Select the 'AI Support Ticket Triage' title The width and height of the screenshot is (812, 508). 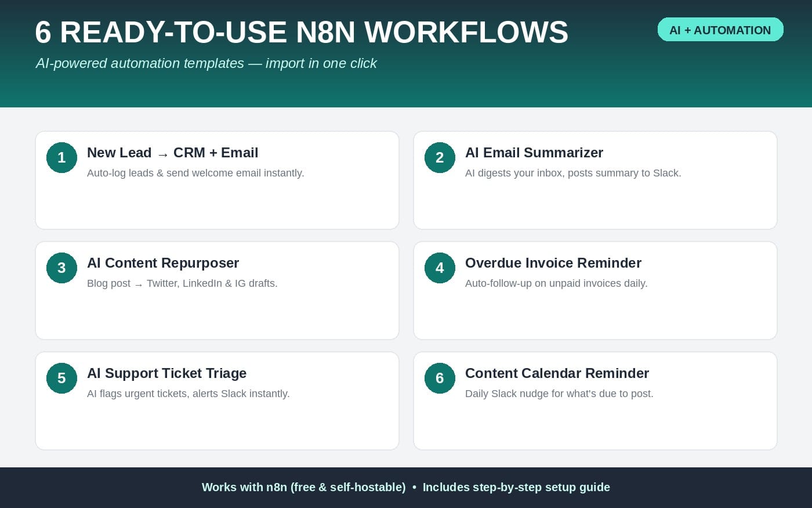[x=167, y=373]
